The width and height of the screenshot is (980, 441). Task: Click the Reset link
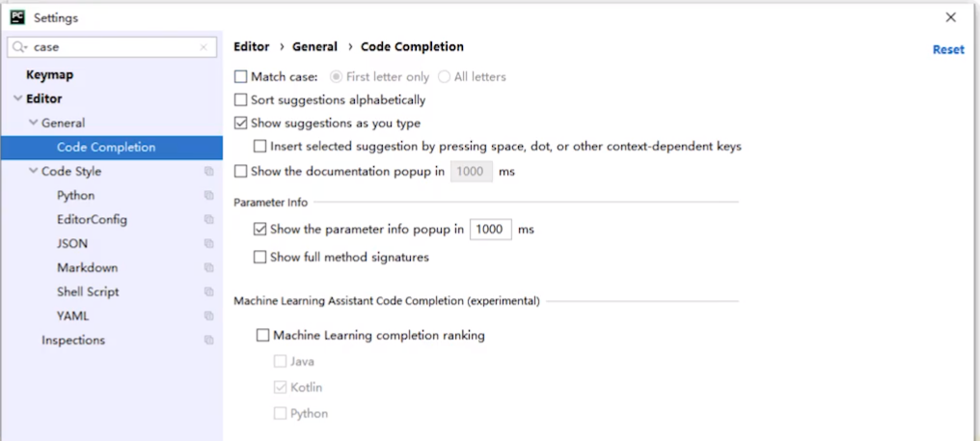pyautogui.click(x=948, y=49)
